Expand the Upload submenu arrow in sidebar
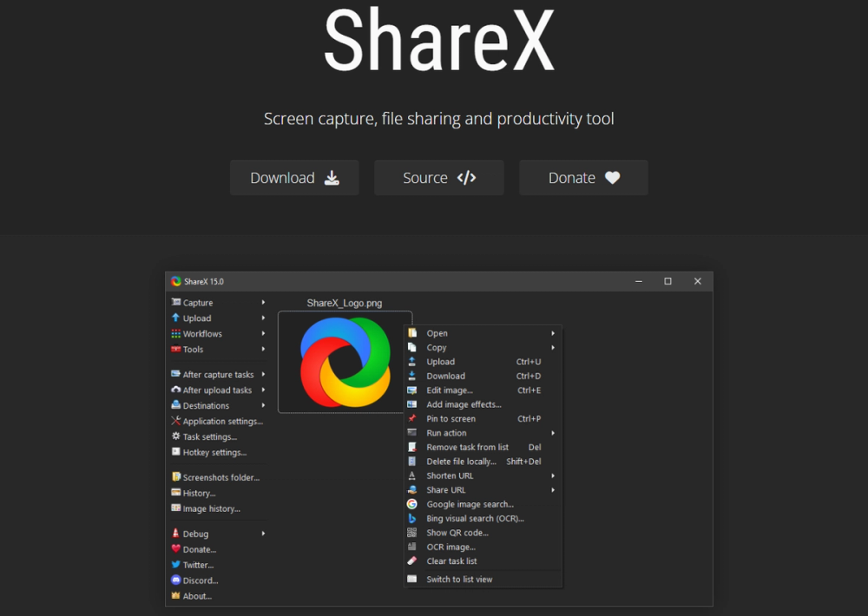868x616 pixels. click(264, 318)
